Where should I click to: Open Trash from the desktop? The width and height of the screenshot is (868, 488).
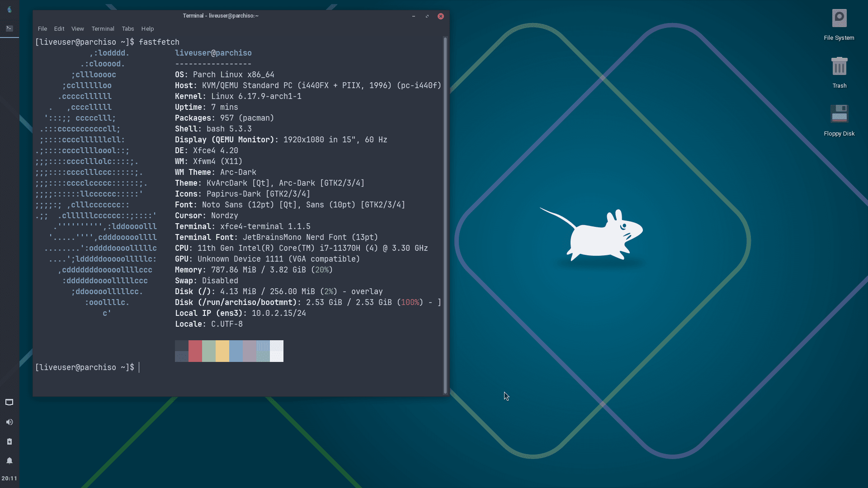coord(839,66)
